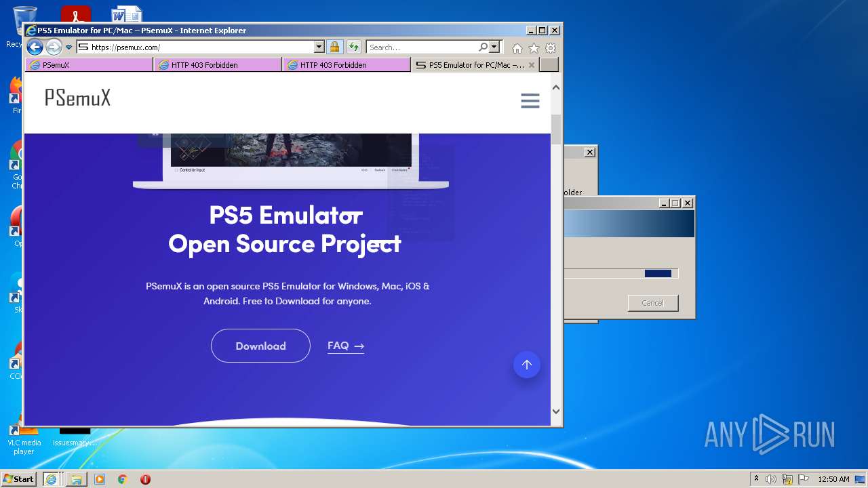The height and width of the screenshot is (488, 868).
Task: Click the scroll-to-top arrow button
Action: pyautogui.click(x=527, y=365)
